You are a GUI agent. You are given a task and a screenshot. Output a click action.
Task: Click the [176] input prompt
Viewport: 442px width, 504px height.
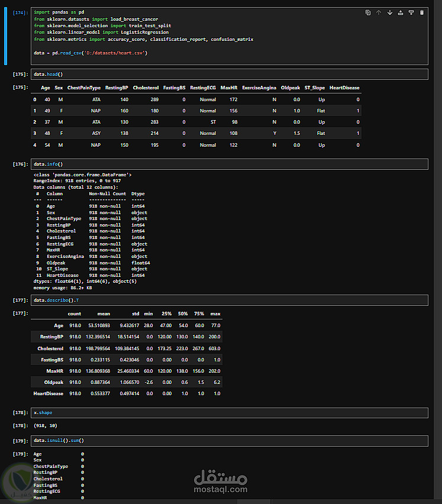pos(20,164)
